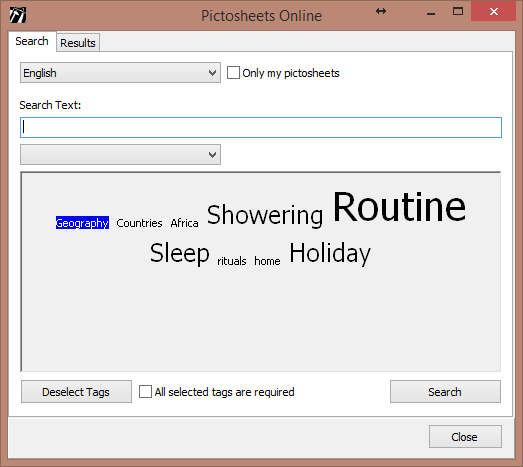Expand the empty dropdown below search text
This screenshot has height=467, width=523.
tap(120, 154)
